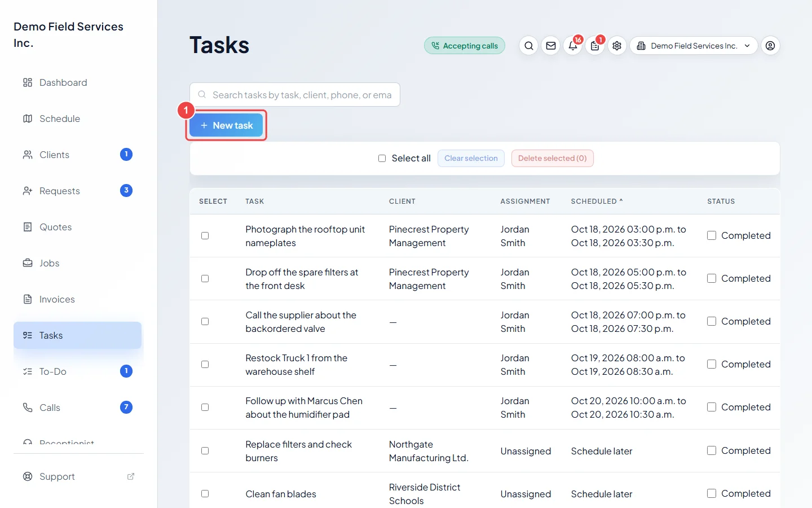Open settings gear icon
Viewport: 812px width, 508px height.
(617, 46)
